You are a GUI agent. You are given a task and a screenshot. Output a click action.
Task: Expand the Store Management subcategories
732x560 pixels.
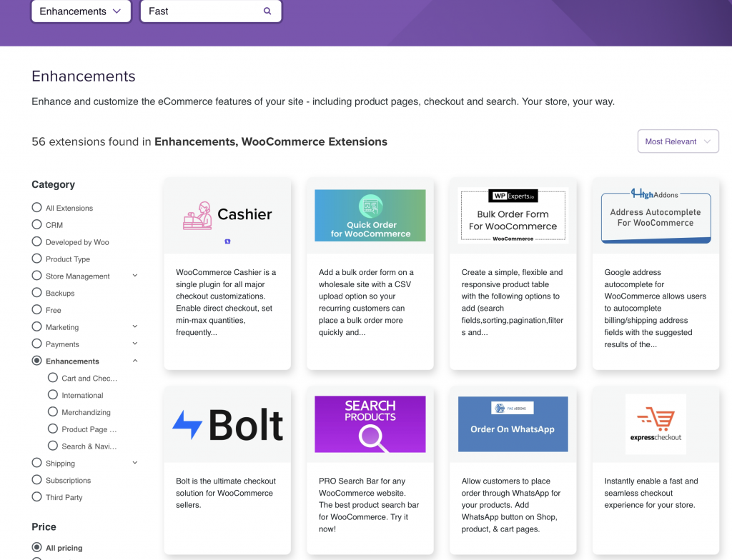coord(135,275)
